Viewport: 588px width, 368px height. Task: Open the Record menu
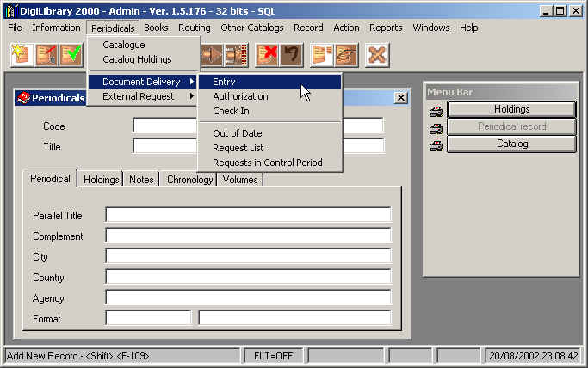coord(308,28)
